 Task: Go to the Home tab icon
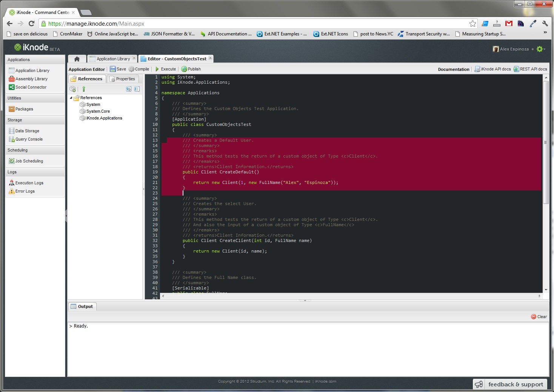77,59
